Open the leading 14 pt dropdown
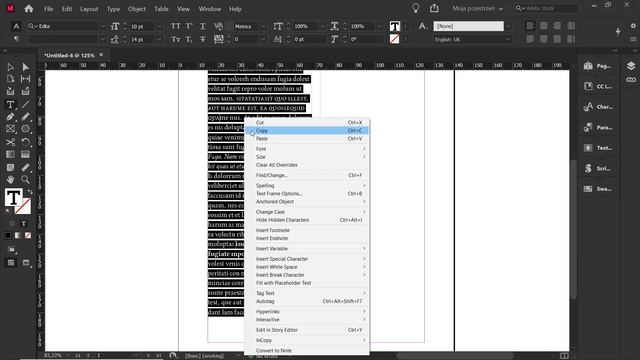640x360 pixels. (159, 39)
